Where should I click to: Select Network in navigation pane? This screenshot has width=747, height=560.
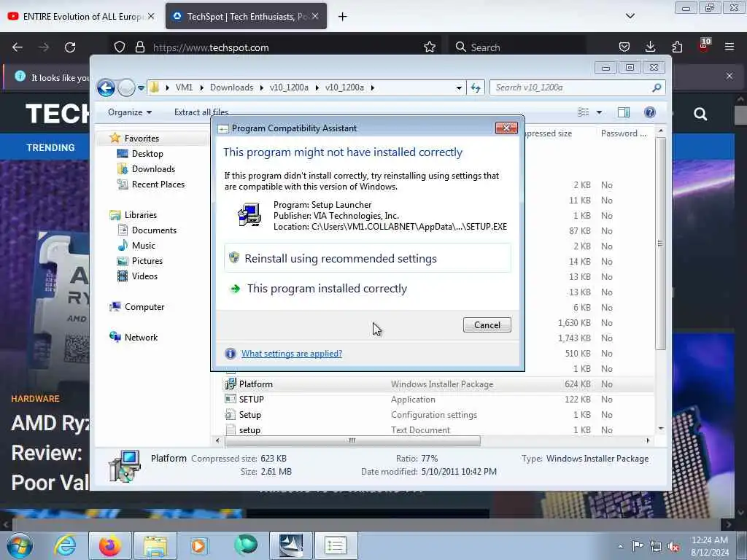pos(141,337)
